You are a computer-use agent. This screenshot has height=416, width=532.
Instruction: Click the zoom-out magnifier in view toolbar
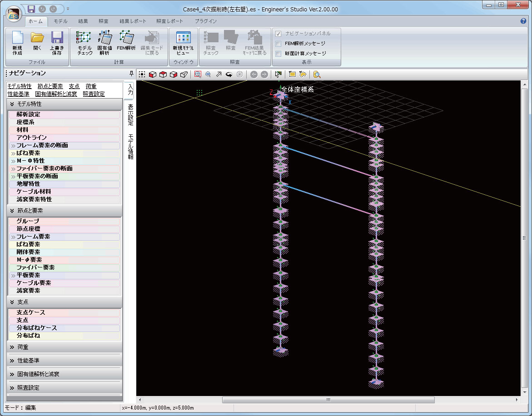click(x=208, y=74)
